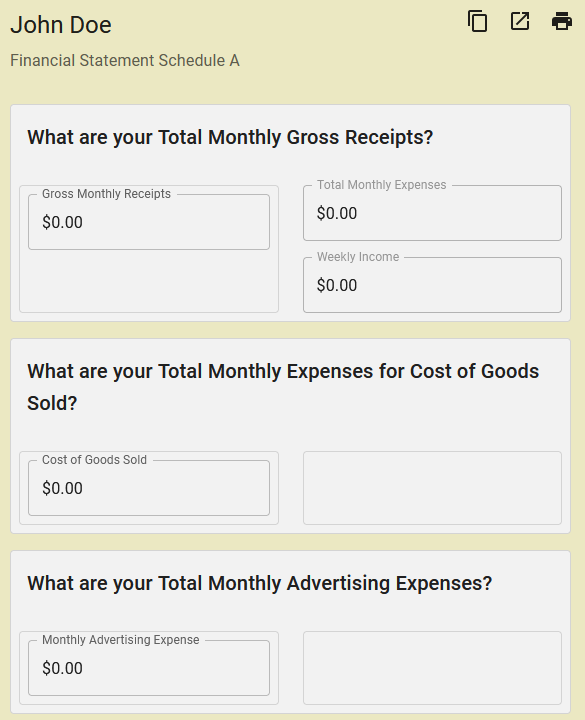Click the copy icon in header
The height and width of the screenshot is (720, 585).
(478, 22)
